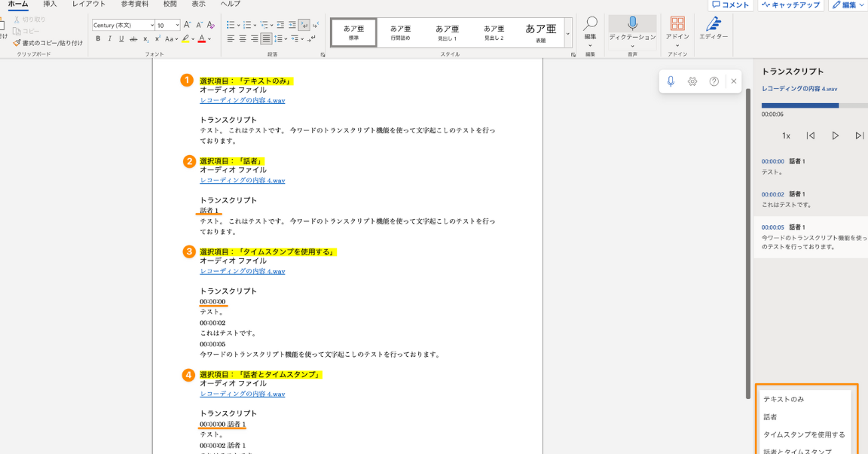This screenshot has height=454, width=868.
Task: Apply red font color
Action: point(202,38)
